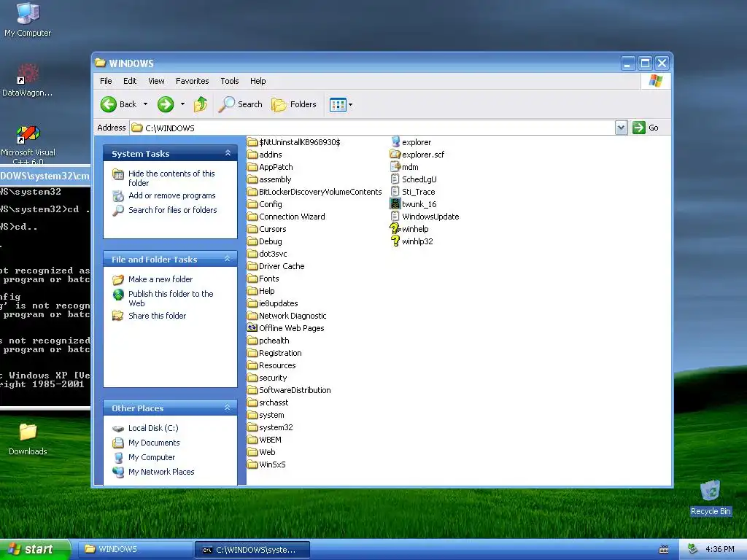Image resolution: width=747 pixels, height=560 pixels.
Task: Click the Go button
Action: pos(646,128)
